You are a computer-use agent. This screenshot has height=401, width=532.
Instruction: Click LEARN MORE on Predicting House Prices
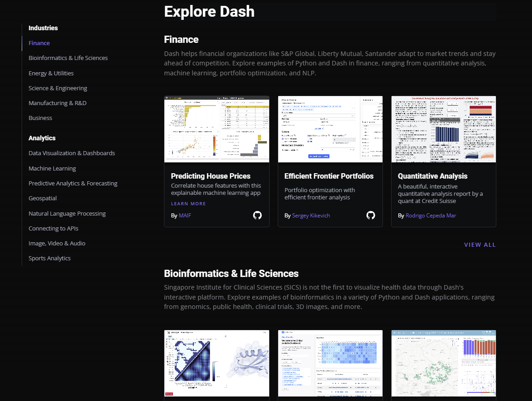188,203
